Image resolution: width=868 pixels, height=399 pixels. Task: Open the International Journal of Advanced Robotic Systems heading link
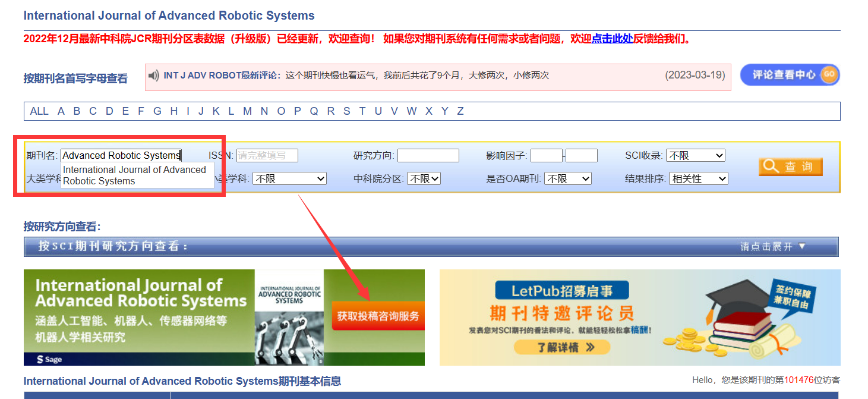click(x=160, y=15)
